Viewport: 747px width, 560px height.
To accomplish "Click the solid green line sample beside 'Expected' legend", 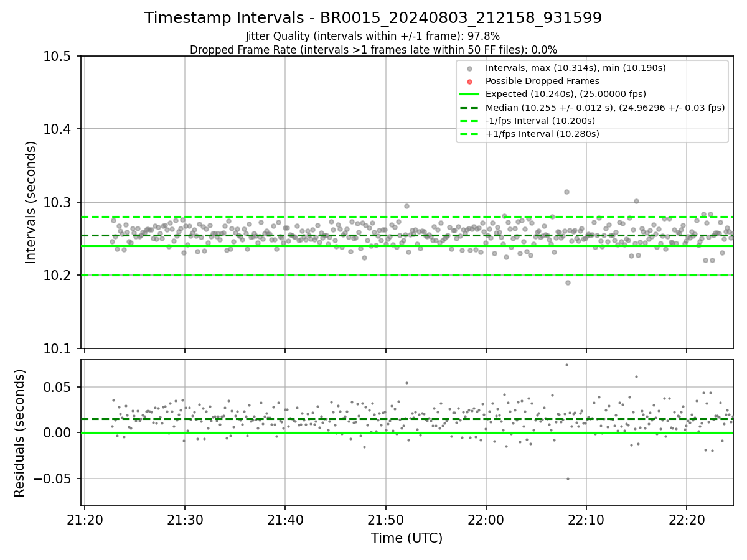I will (x=470, y=94).
